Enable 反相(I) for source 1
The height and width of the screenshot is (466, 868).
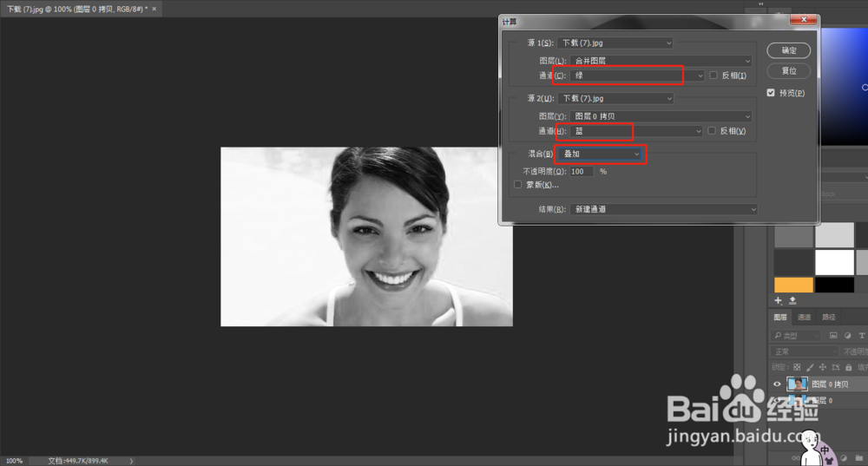pyautogui.click(x=713, y=75)
